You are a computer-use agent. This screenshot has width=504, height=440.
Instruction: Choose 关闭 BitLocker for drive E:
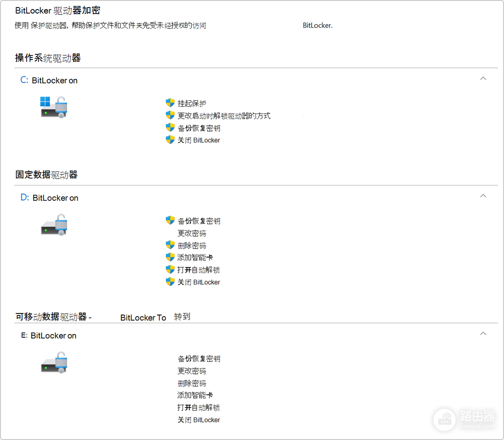coord(199,420)
